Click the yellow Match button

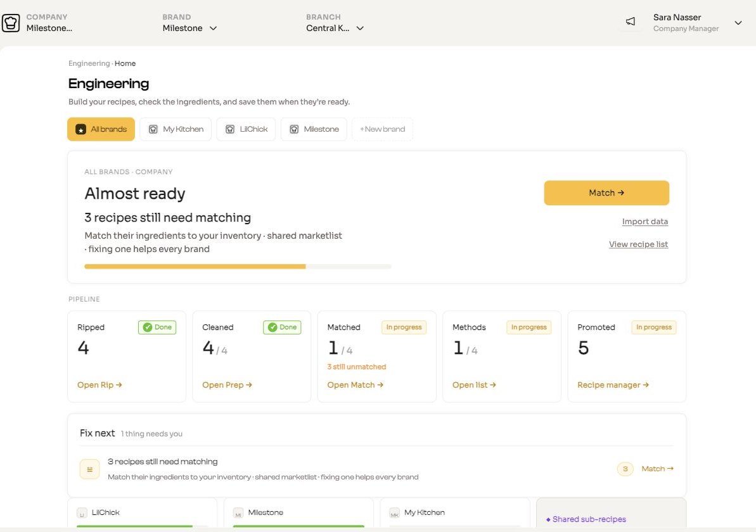pos(606,193)
